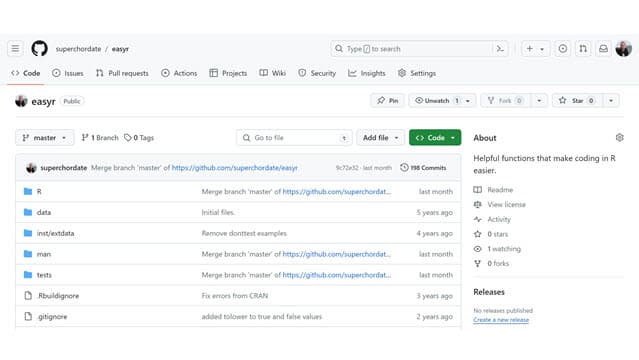Open the About settings gear icon
The height and width of the screenshot is (360, 639).
(x=619, y=138)
